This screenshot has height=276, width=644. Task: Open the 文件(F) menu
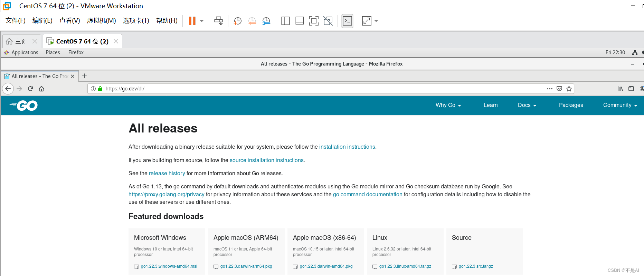pos(16,21)
